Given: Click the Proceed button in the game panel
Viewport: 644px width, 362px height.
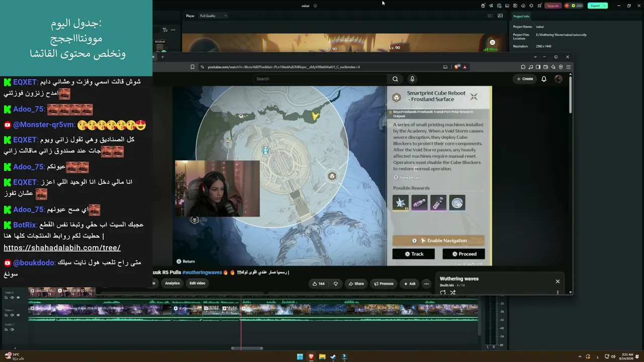Looking at the screenshot, I should tap(463, 254).
